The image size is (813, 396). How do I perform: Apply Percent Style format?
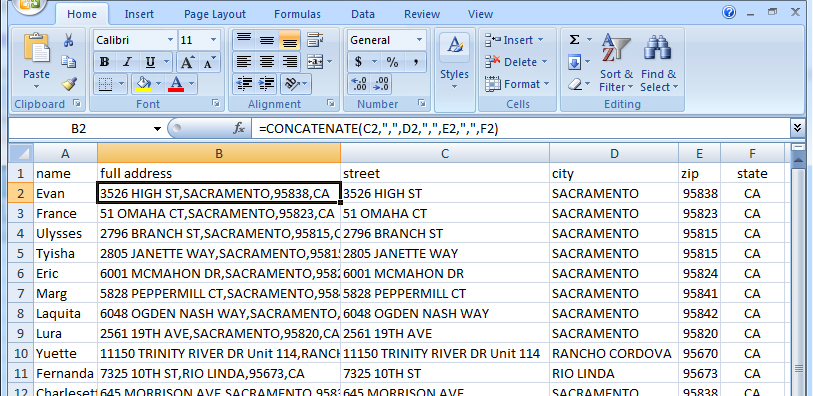393,62
